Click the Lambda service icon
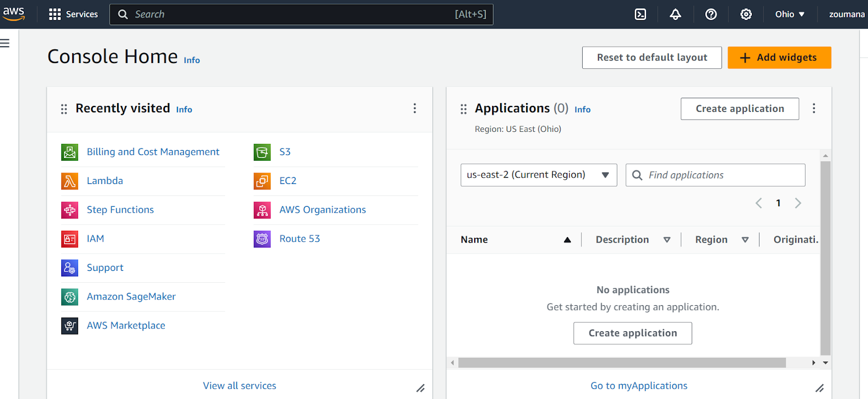This screenshot has width=868, height=399. point(69,181)
